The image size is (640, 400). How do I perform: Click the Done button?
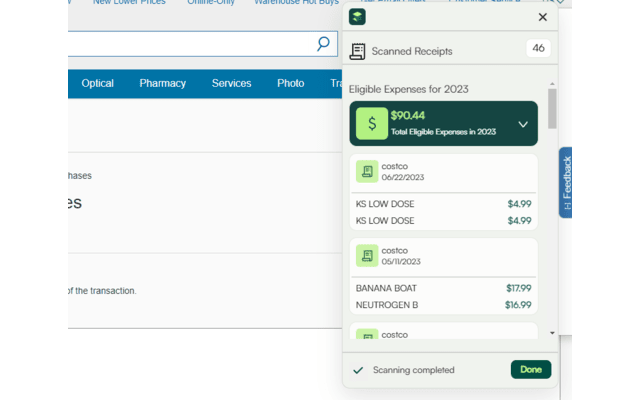tap(531, 369)
